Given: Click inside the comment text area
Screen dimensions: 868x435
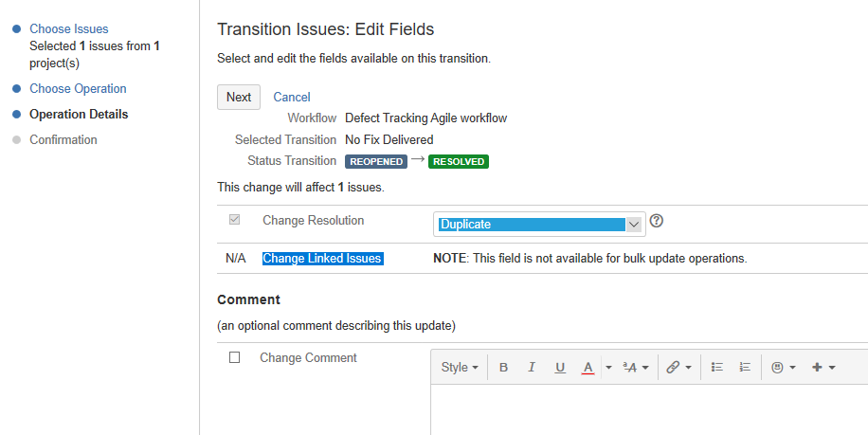Looking at the screenshot, I should pyautogui.click(x=649, y=409).
